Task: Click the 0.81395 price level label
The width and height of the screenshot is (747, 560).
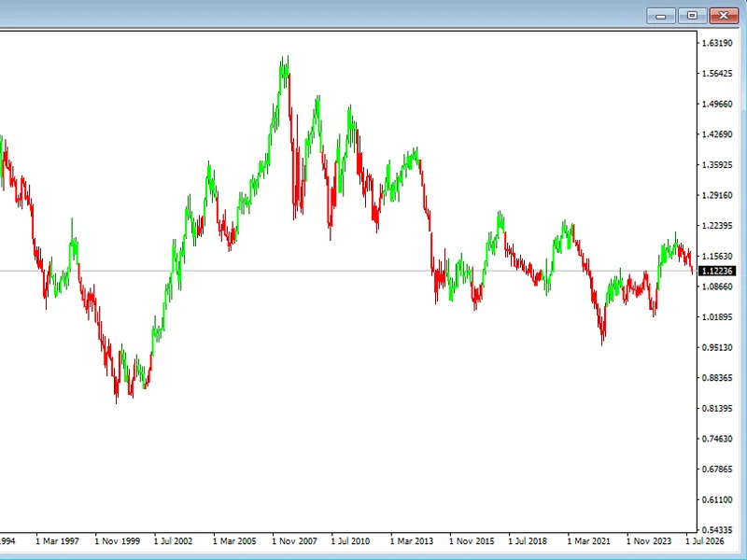Action: (717, 409)
